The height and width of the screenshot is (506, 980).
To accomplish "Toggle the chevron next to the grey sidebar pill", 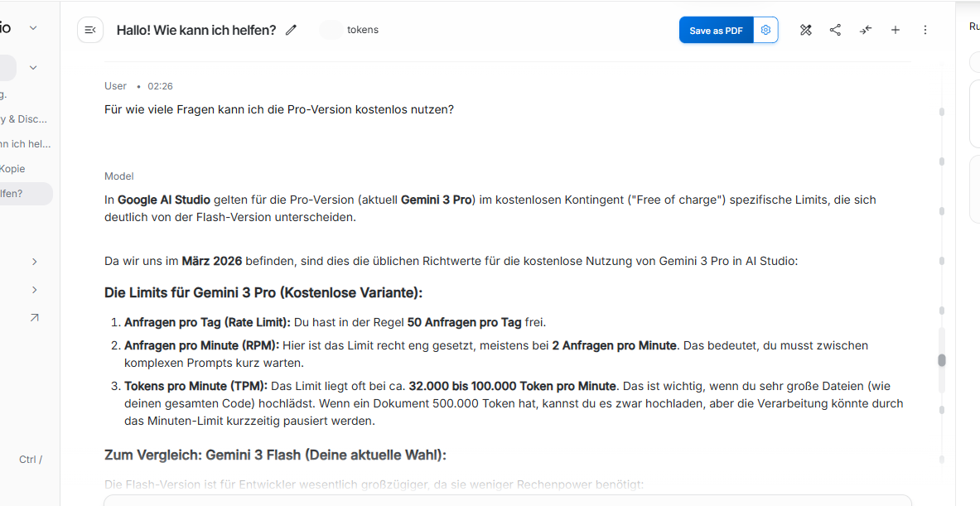I will pos(33,67).
